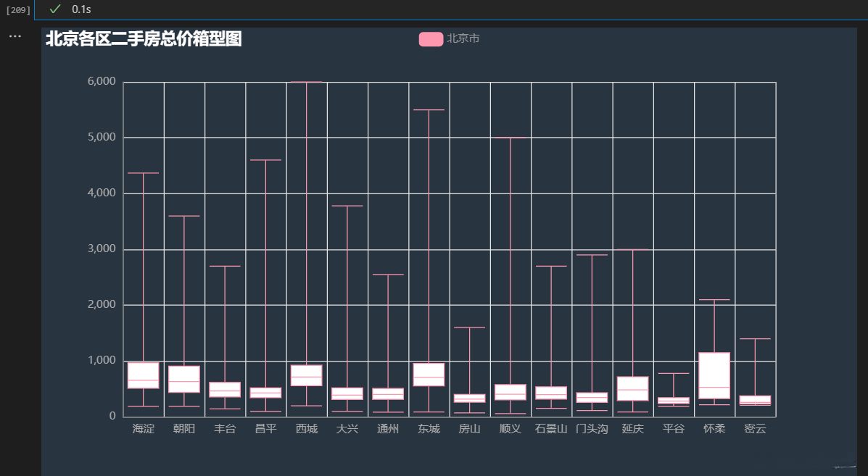Click the 海淀 x-axis label

tap(144, 428)
